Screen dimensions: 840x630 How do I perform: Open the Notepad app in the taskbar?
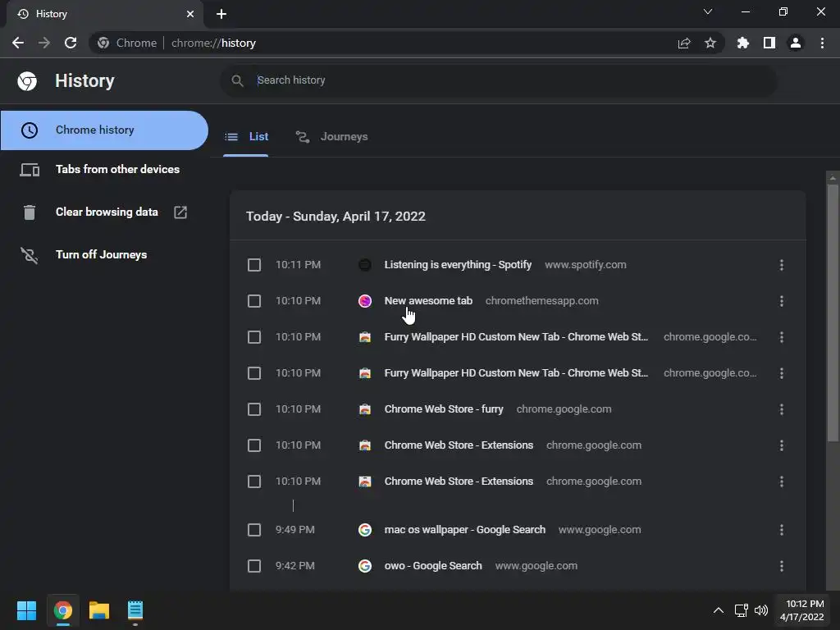[x=135, y=610]
